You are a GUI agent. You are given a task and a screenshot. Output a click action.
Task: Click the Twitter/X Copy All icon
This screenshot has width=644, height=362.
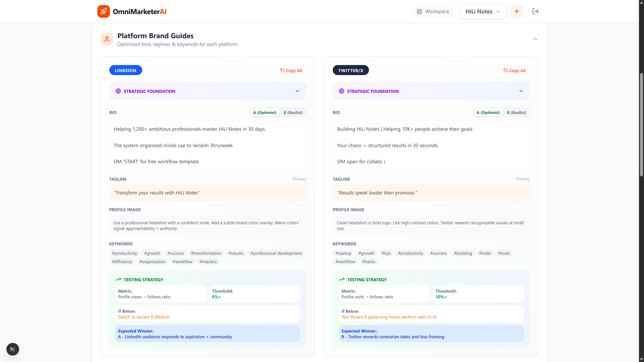(505, 70)
